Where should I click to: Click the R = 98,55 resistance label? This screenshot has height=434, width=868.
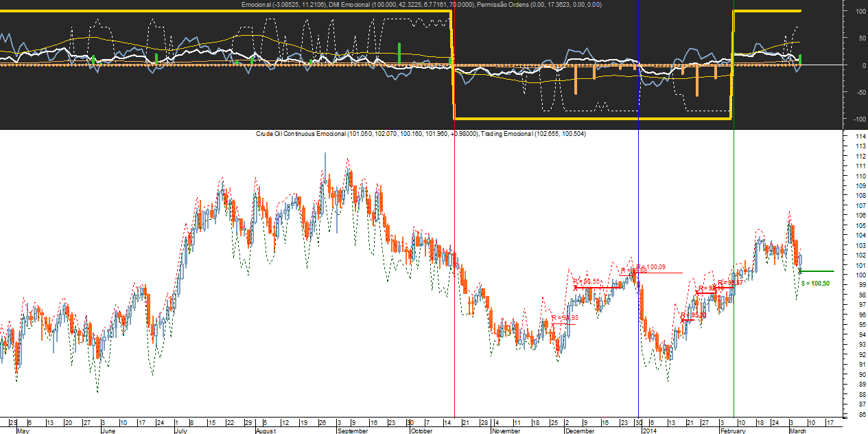[587, 282]
